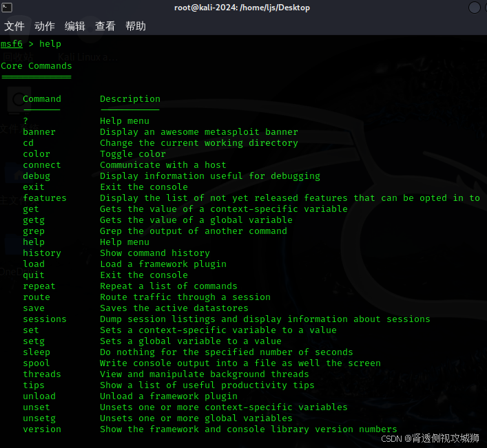Click the '?' command entry

pos(25,120)
